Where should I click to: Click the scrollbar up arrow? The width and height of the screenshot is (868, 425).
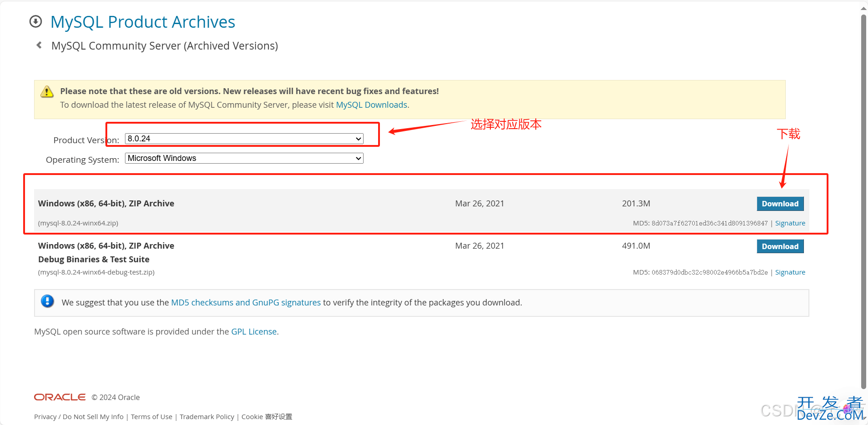coord(863,8)
